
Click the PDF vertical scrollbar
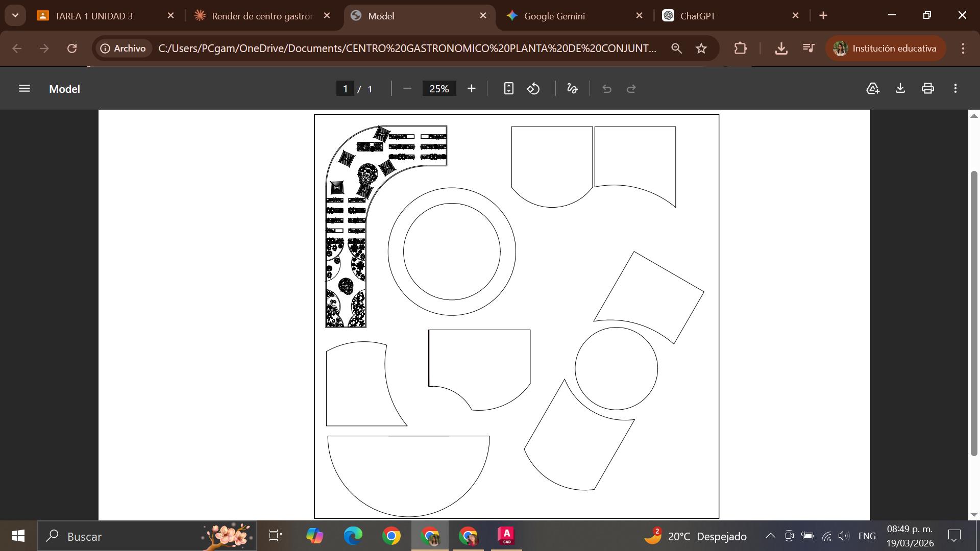(973, 314)
